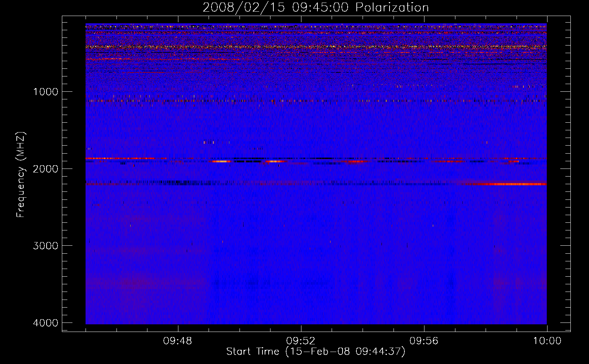Screen dimensions: 589x364
Task: Click the '09:48' time axis label
Action: coord(178,341)
